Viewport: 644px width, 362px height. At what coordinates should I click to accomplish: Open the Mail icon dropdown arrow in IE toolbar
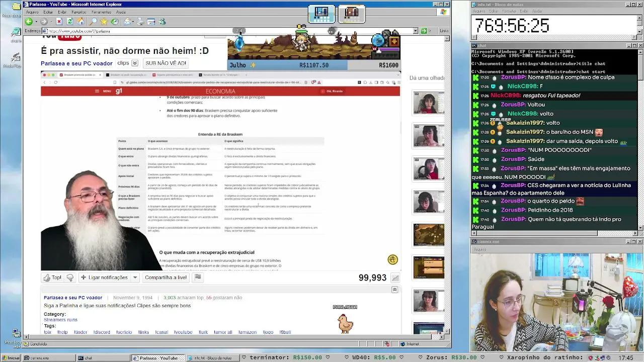coord(133,22)
